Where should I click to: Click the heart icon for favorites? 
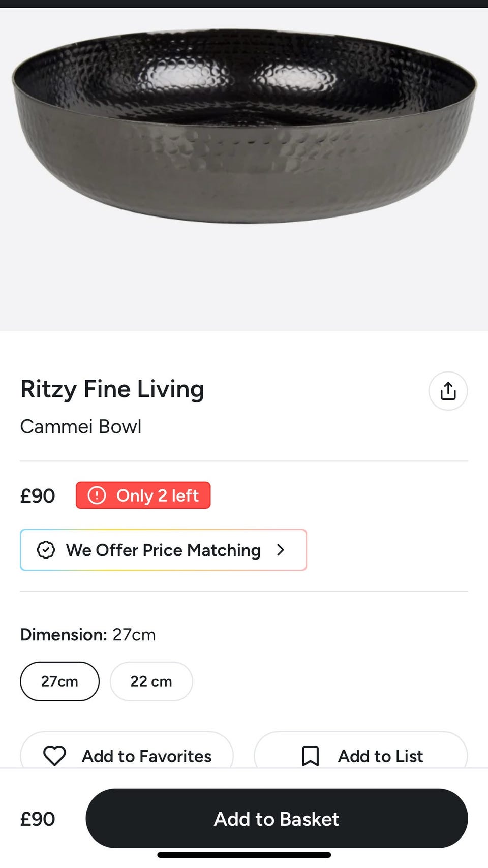tap(54, 756)
